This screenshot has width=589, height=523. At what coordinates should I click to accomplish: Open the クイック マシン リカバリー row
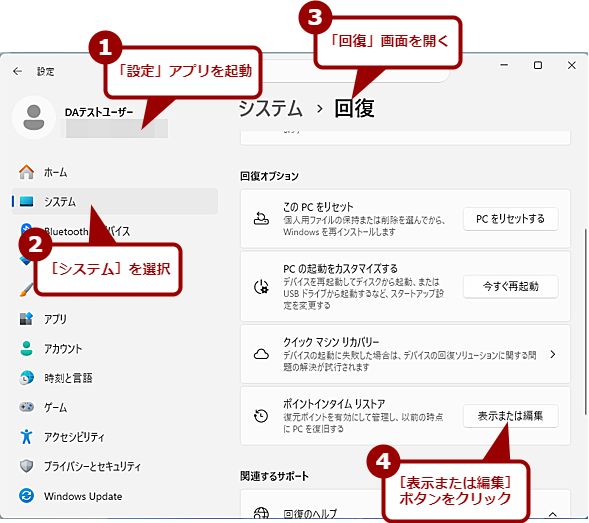(x=405, y=354)
